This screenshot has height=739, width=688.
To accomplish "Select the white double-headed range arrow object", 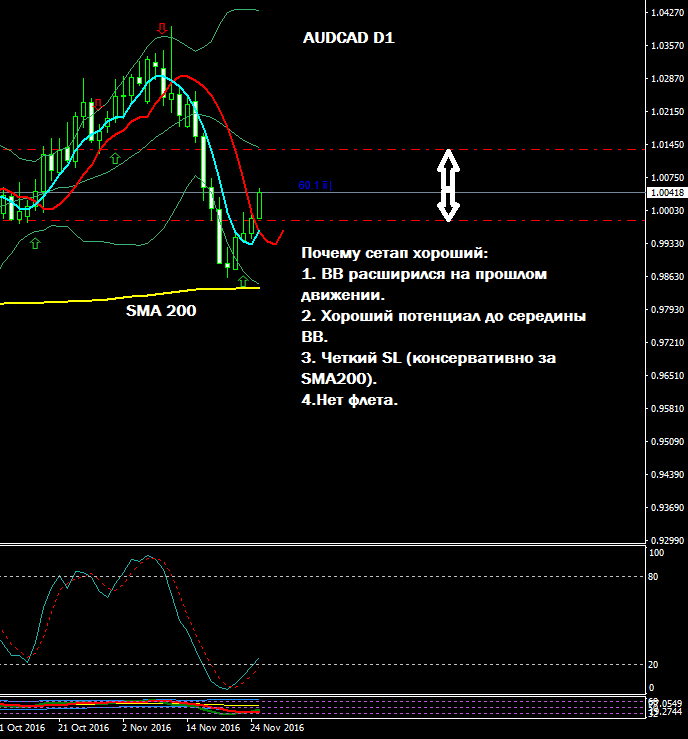I will pyautogui.click(x=448, y=185).
